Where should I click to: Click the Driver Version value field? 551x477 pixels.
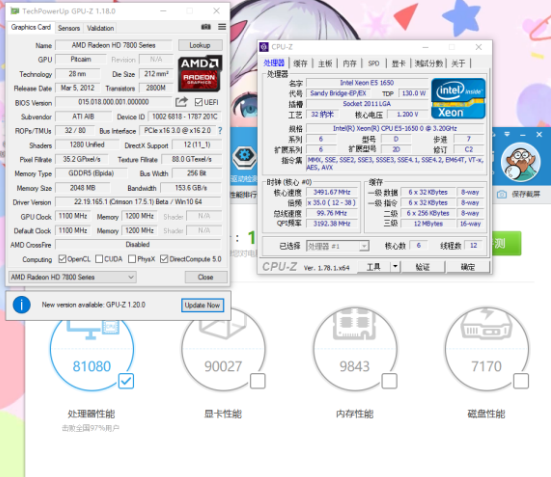click(x=138, y=202)
